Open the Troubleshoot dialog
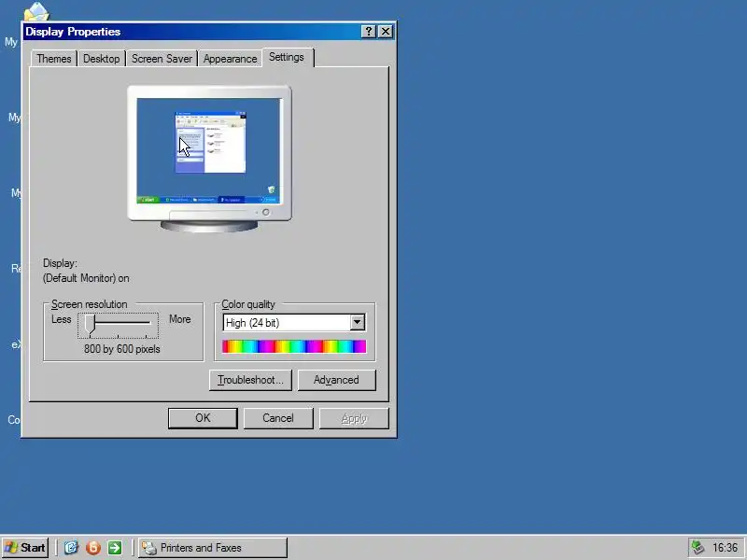 click(x=250, y=380)
